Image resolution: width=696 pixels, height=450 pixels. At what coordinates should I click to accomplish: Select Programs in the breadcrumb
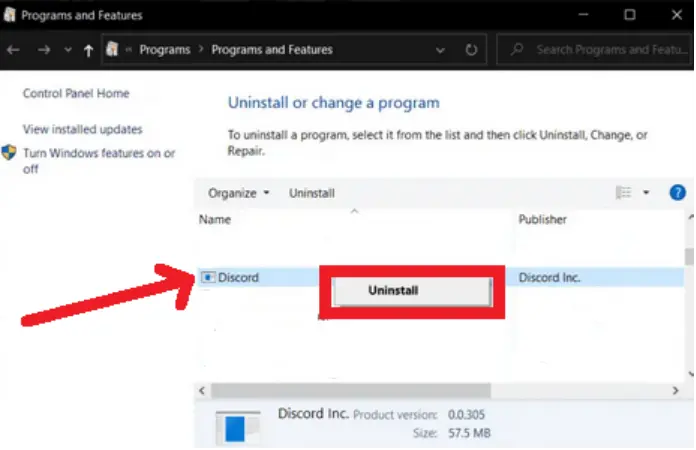tap(165, 50)
